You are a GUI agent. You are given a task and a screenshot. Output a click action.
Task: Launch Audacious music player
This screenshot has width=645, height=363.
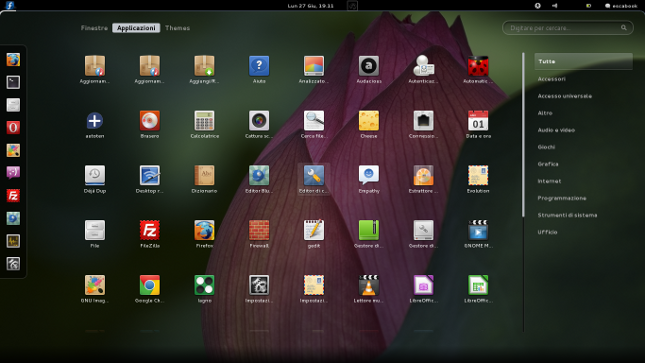click(x=369, y=66)
